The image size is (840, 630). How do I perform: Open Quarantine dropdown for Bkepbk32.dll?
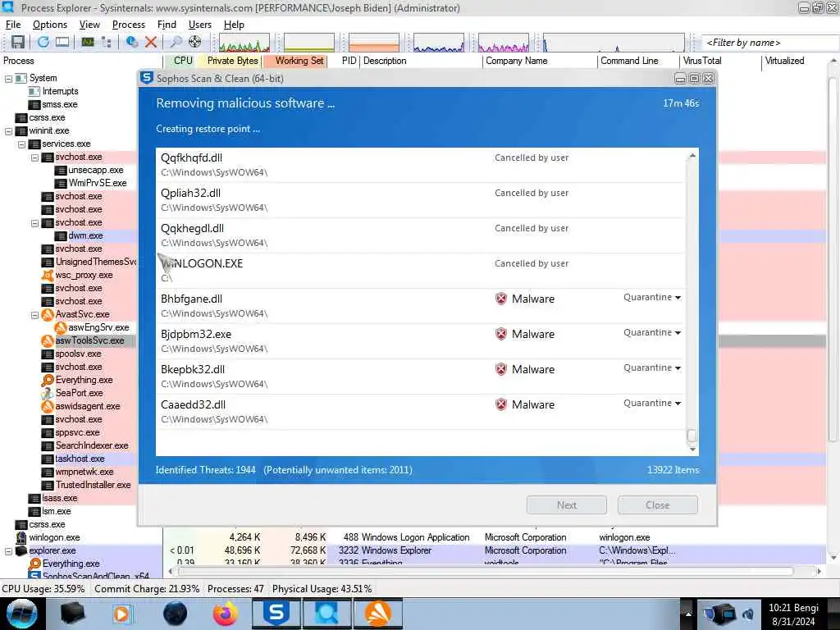[652, 368]
